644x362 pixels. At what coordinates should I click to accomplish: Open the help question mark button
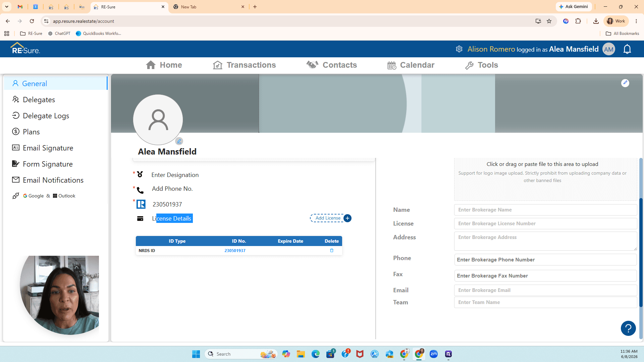point(628,328)
